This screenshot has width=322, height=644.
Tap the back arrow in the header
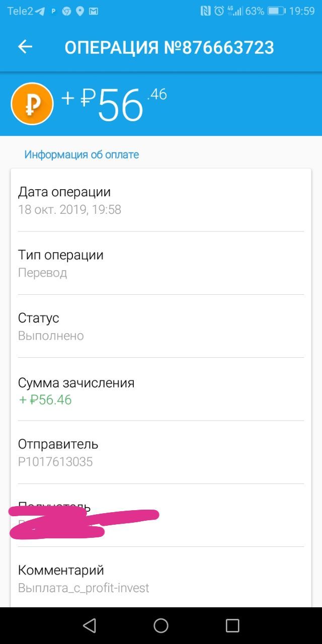[x=25, y=47]
